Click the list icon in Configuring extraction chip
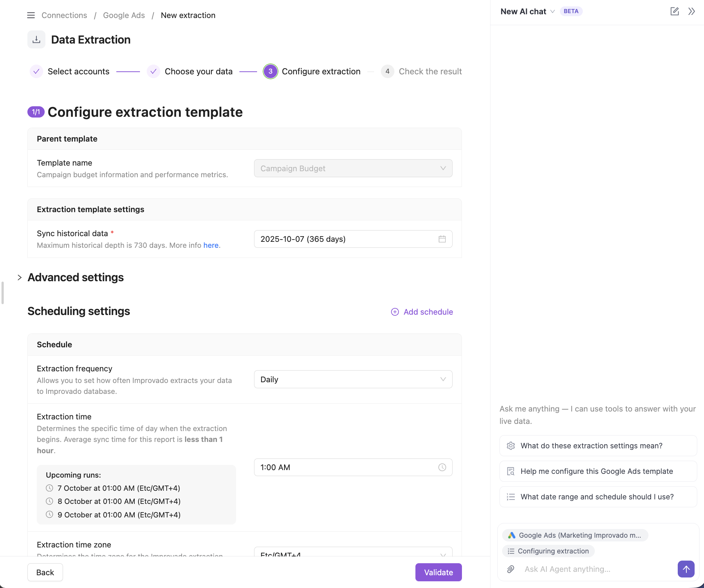Screen dimensions: 704x588 tap(511, 551)
